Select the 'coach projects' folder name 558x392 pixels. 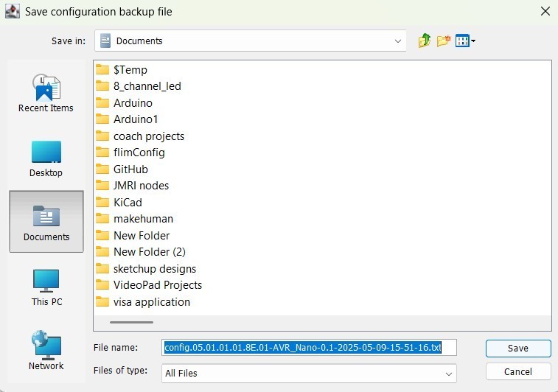(x=149, y=136)
